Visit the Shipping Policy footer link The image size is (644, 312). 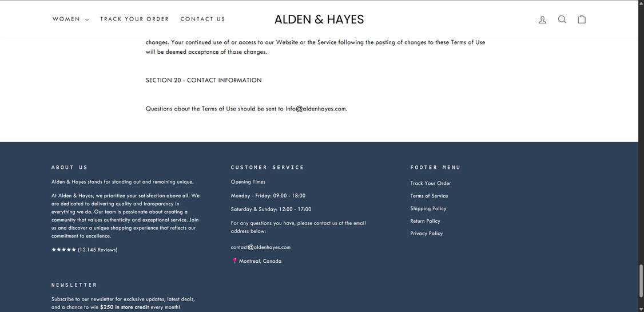pos(428,208)
